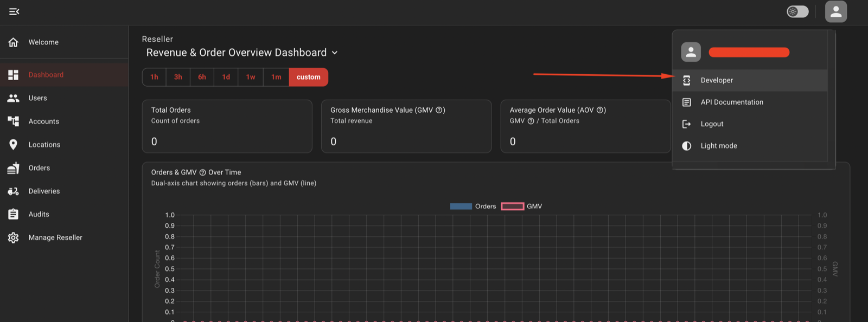Viewport: 868px width, 322px height.
Task: Go to Welcome page link
Action: (64, 42)
